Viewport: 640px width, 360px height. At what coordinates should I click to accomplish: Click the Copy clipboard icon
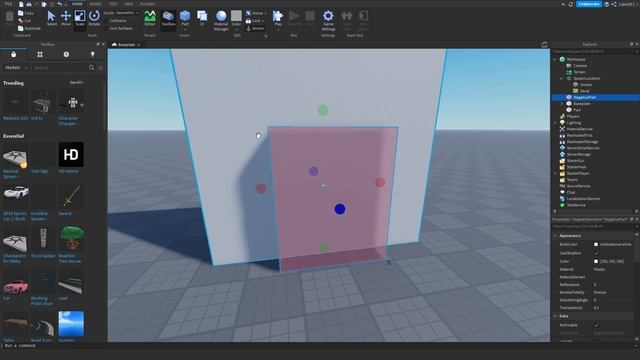click(x=20, y=13)
